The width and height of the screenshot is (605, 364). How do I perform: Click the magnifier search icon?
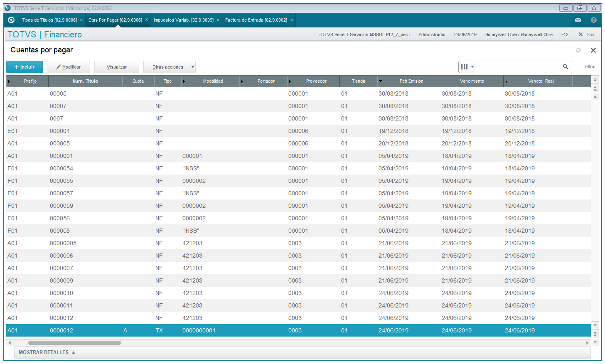566,66
